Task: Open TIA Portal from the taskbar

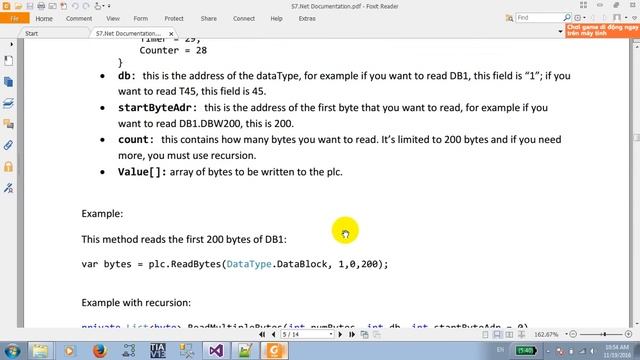Action: click(x=158, y=351)
